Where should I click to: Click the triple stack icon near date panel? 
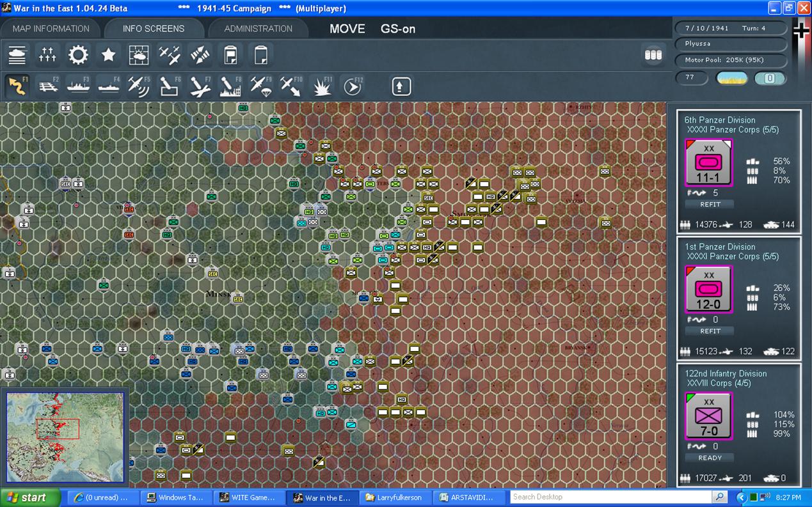[x=653, y=55]
